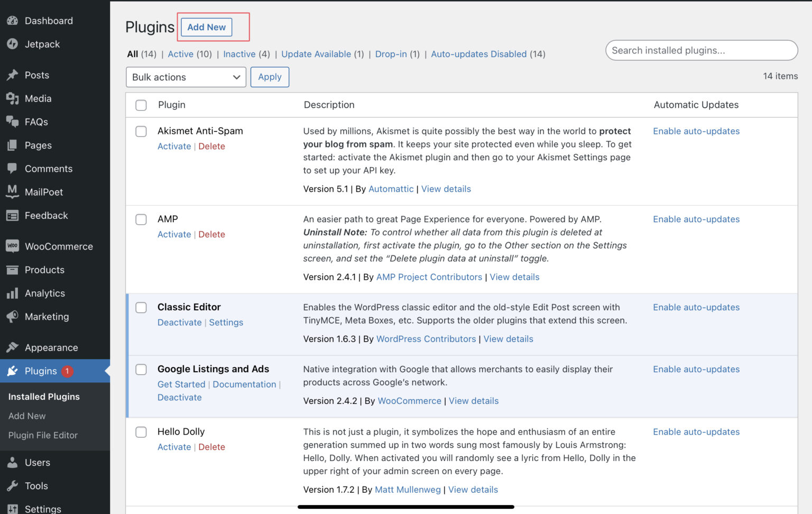
Task: Open Add New in the Plugins submenu
Action: click(x=27, y=416)
